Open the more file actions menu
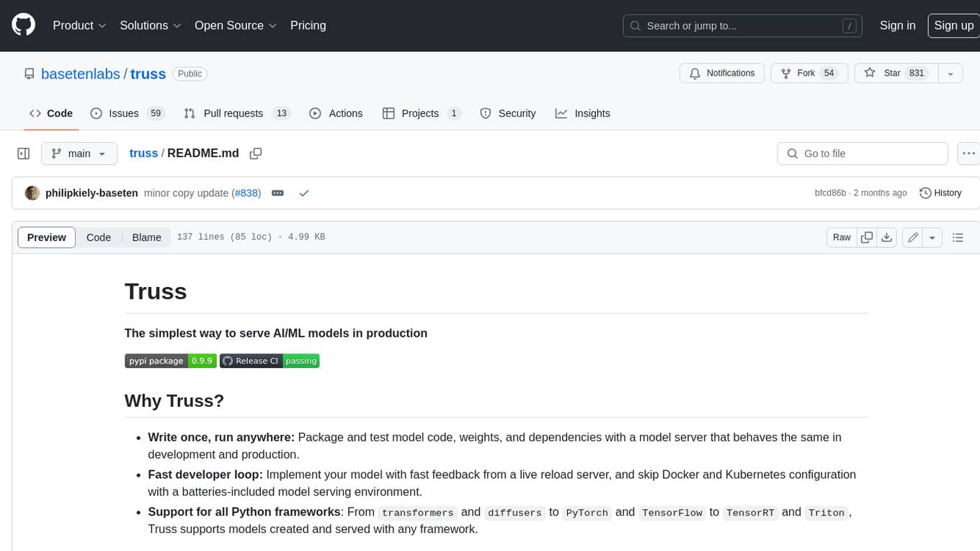This screenshot has width=980, height=551. [x=968, y=154]
